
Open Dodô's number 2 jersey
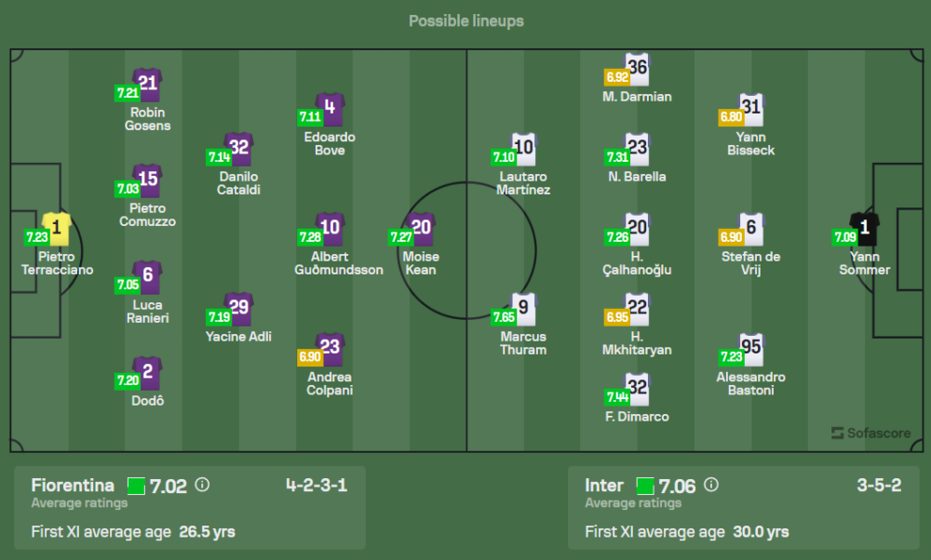click(147, 372)
